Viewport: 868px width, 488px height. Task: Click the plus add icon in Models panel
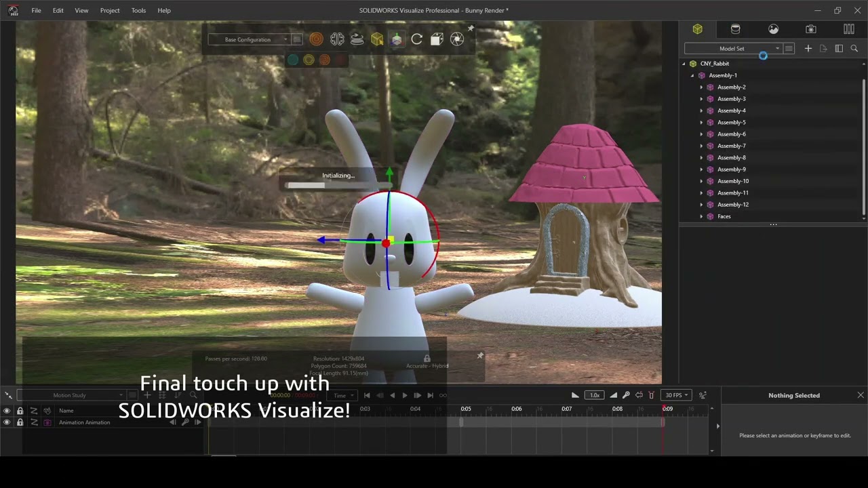tap(808, 49)
